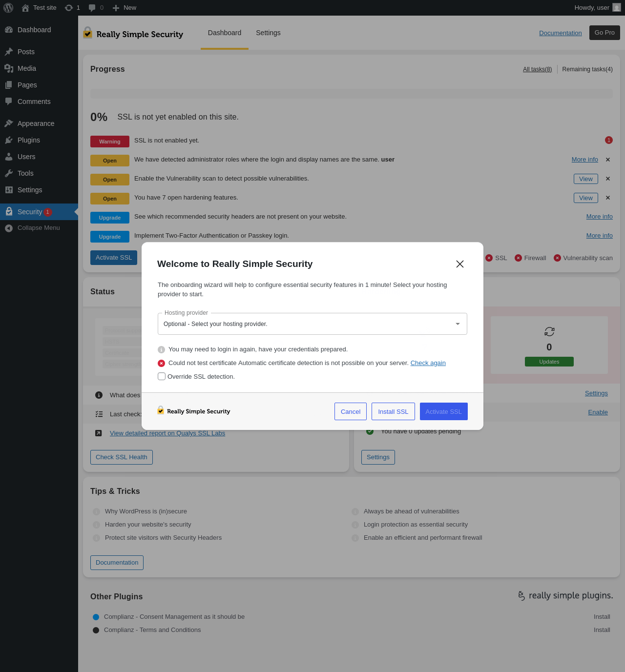Image resolution: width=625 pixels, height=672 pixels.
Task: Click the info icon beside 'What does'
Action: click(x=99, y=395)
